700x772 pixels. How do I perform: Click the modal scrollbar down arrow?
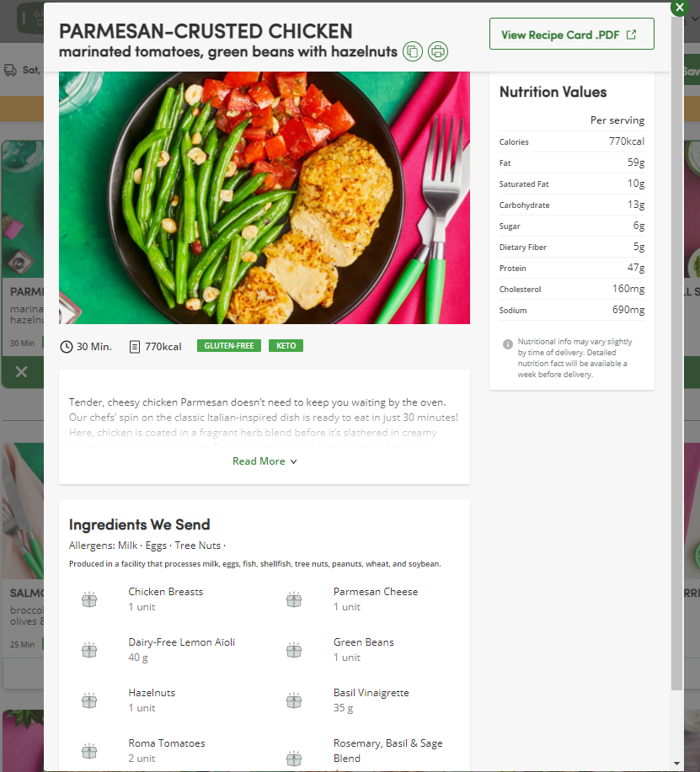677,764
